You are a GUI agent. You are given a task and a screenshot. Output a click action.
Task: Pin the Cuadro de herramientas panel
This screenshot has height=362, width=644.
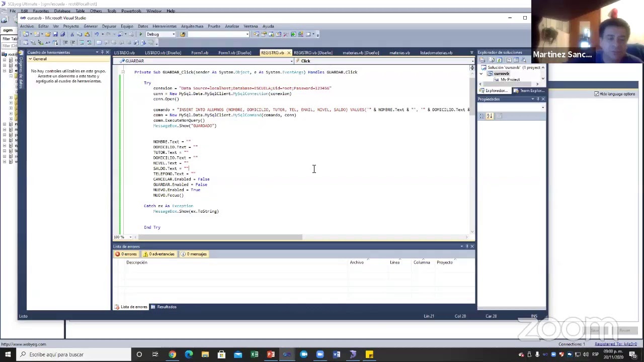pos(102,52)
